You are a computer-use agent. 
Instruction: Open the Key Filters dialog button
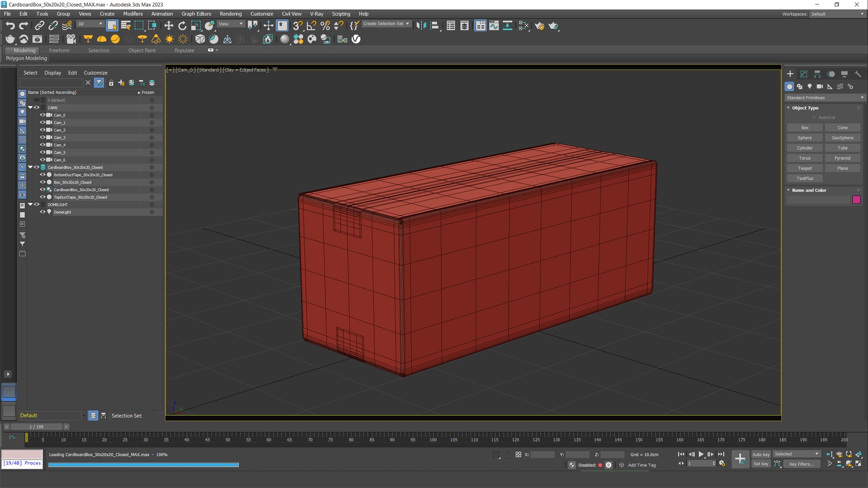click(x=802, y=464)
